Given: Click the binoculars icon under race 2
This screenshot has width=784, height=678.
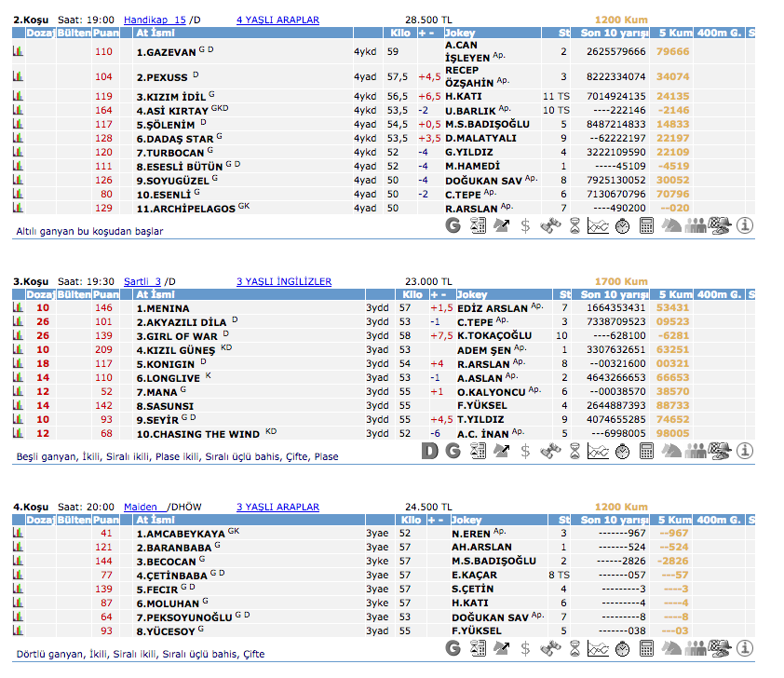Looking at the screenshot, I should [x=550, y=225].
